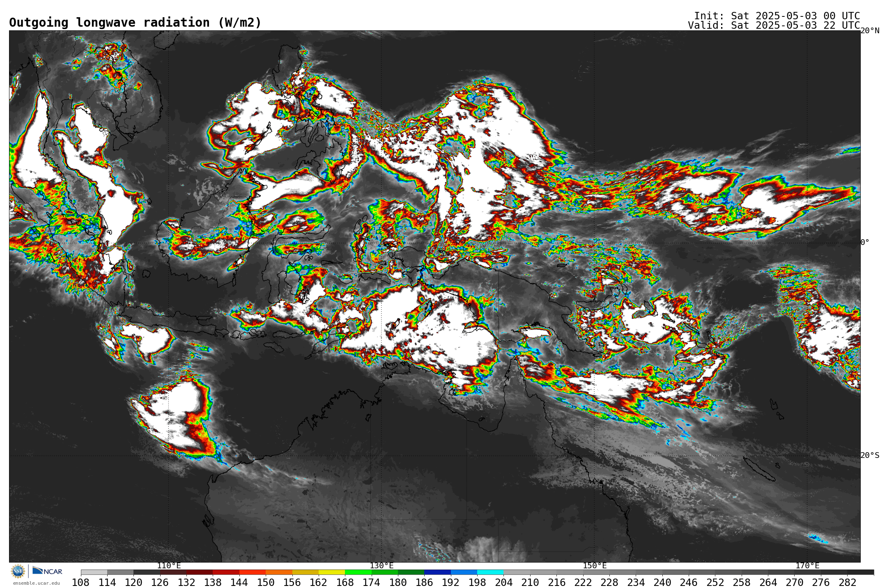Viewport: 887px width, 588px height.
Task: Pick the dark blue swatch between 186 and 192
Action: click(x=437, y=572)
